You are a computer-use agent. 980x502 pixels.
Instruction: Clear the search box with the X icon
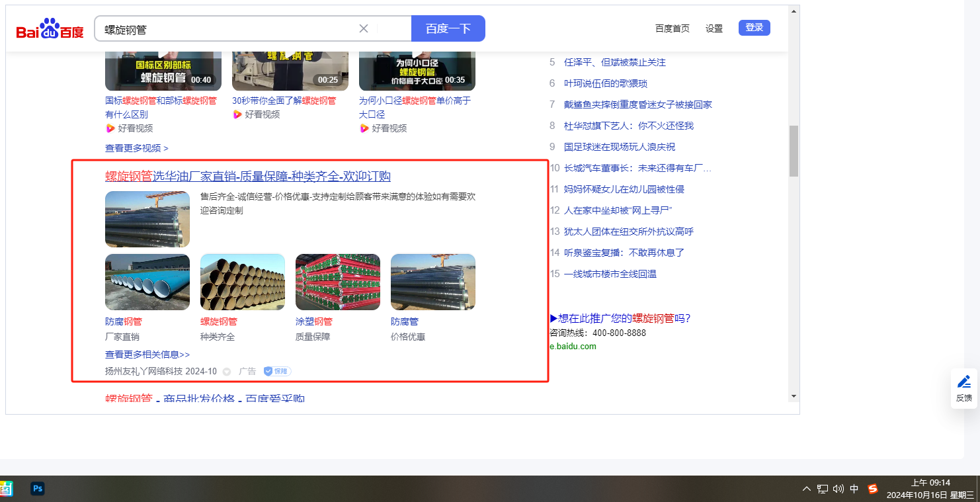click(x=364, y=28)
